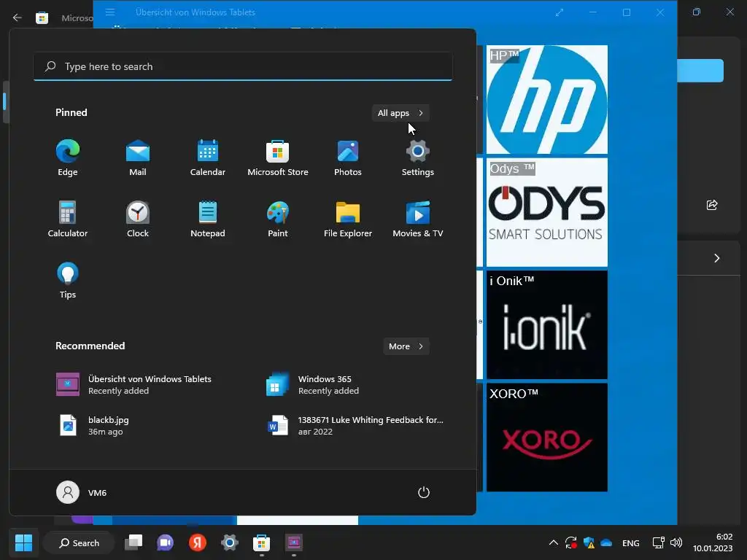Image resolution: width=747 pixels, height=560 pixels.
Task: Select the Odys Smart Solutions tile
Action: [547, 212]
